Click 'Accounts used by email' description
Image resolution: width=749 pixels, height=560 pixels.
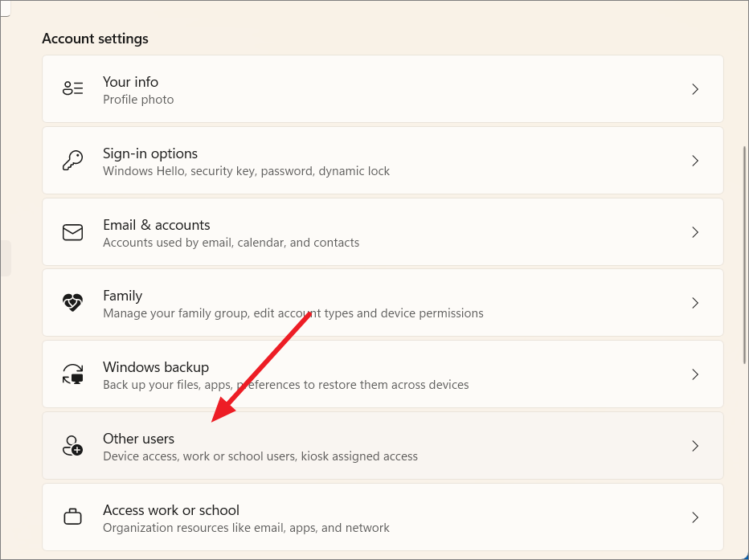pos(231,243)
